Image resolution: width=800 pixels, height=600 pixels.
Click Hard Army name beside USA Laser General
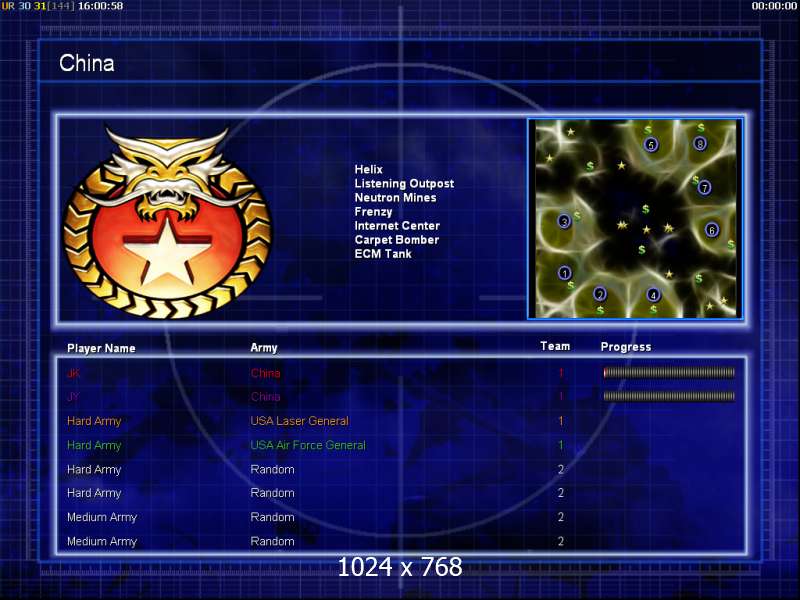pyautogui.click(x=94, y=421)
